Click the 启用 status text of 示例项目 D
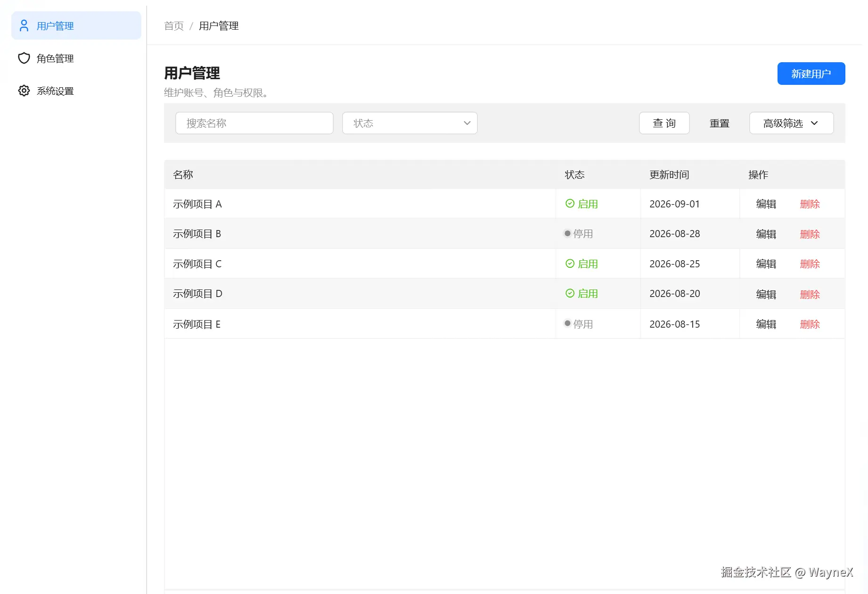This screenshot has width=868, height=594. click(588, 293)
